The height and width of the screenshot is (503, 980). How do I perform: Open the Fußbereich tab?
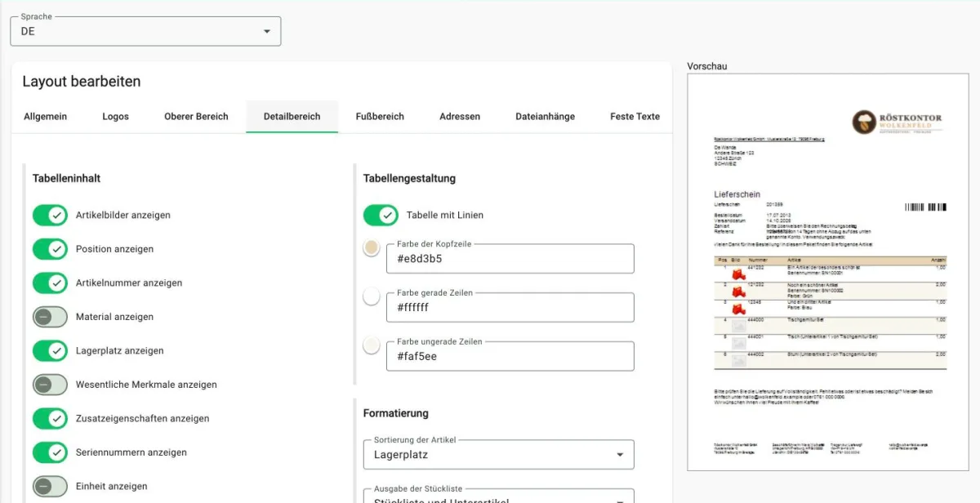click(x=380, y=117)
